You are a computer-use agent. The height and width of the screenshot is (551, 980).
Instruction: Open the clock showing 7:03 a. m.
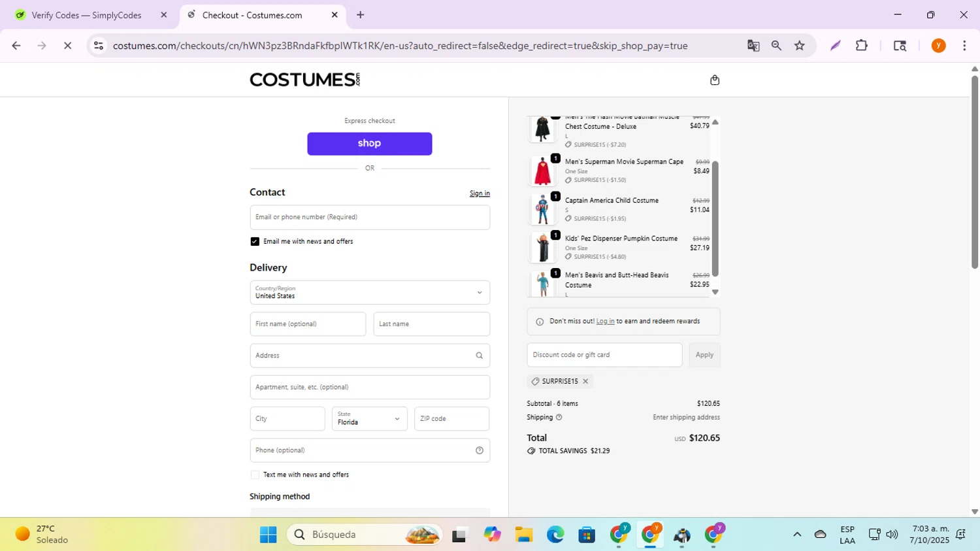coord(930,535)
